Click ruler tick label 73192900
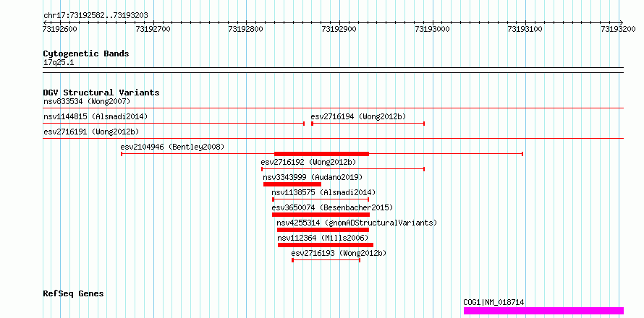Viewport: 644px width, 318px height. (x=339, y=29)
